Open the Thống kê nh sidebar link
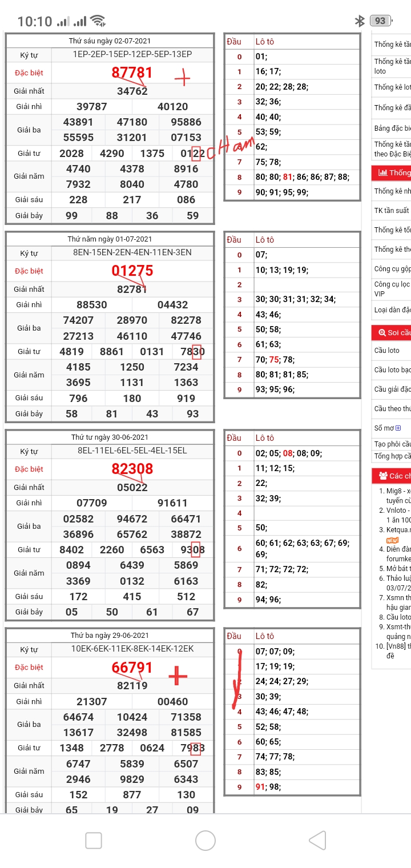The height and width of the screenshot is (868, 411). (392, 191)
